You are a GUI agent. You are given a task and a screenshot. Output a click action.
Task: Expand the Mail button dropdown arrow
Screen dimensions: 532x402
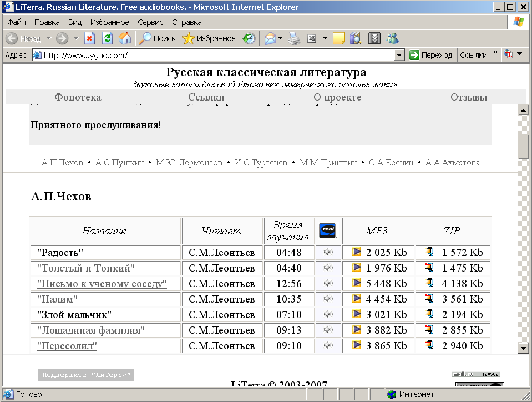coord(281,38)
